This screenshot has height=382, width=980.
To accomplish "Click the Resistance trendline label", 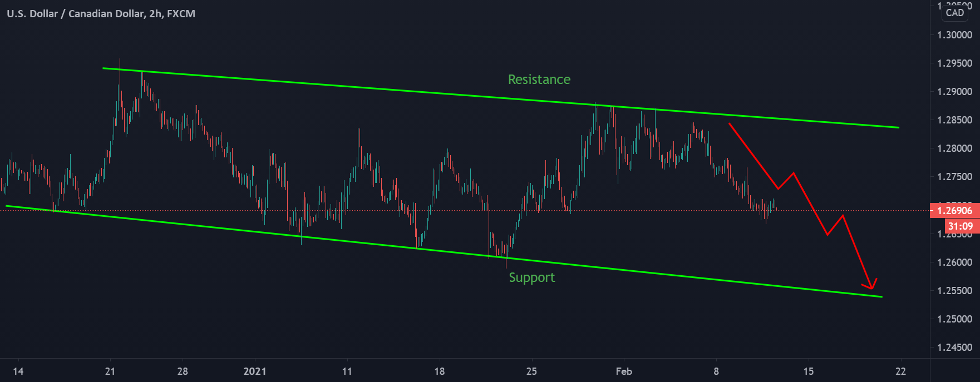I will coord(539,80).
